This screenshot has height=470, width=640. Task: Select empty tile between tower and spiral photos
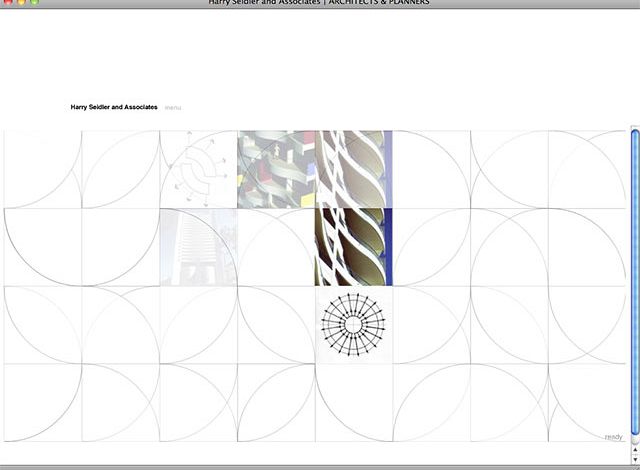click(x=276, y=246)
